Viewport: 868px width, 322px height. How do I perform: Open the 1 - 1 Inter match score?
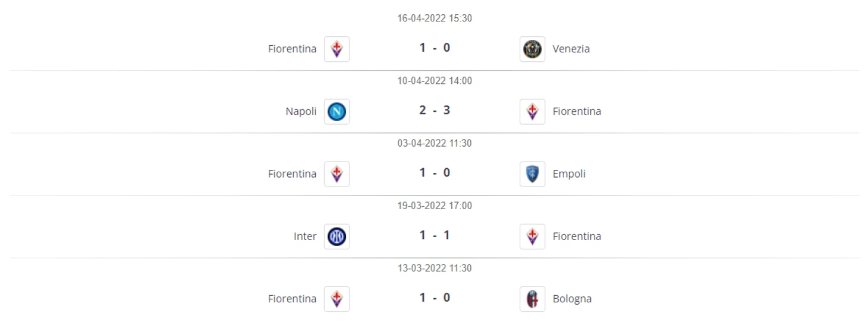(x=435, y=235)
